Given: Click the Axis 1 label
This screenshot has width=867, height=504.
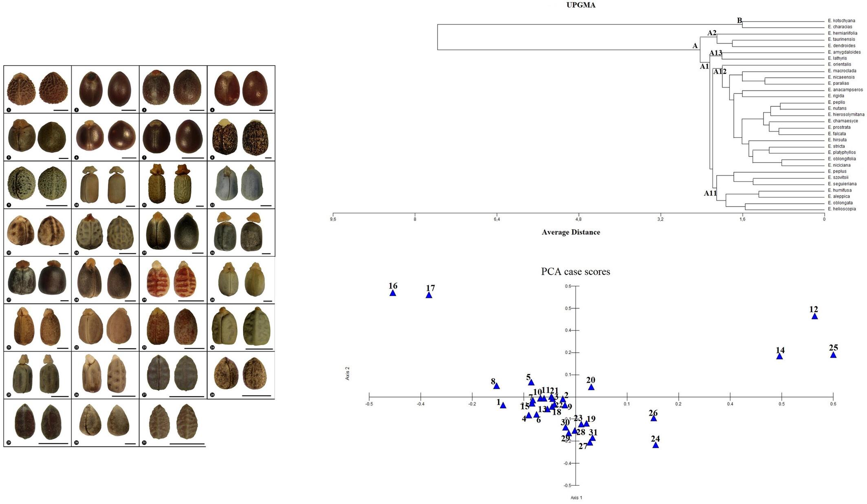Looking at the screenshot, I should point(576,497).
